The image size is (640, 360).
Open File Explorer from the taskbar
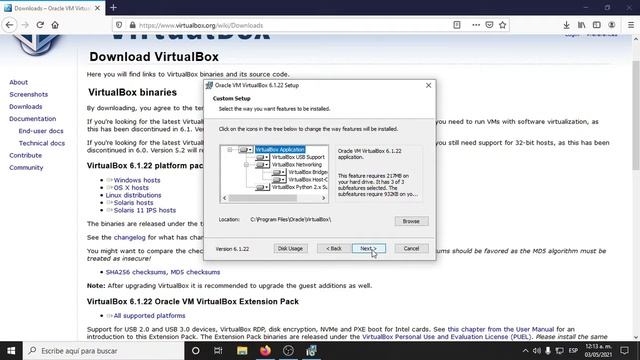[x=242, y=351]
